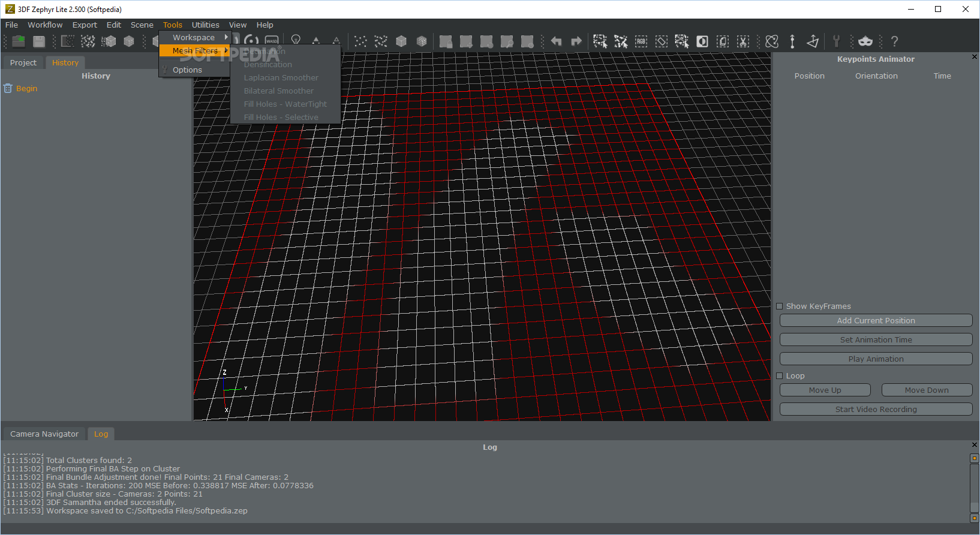Show sparse point cloud dots icon
This screenshot has height=535, width=980.
pyautogui.click(x=360, y=41)
